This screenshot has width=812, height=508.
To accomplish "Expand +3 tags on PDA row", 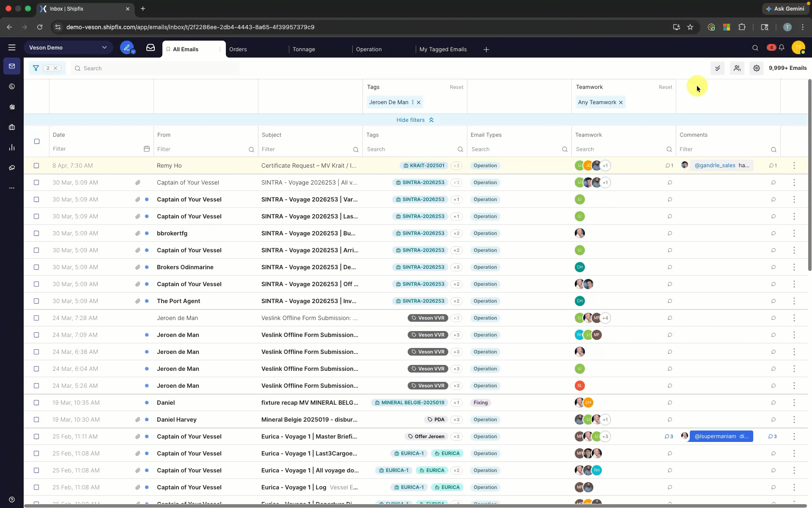I will tap(456, 420).
